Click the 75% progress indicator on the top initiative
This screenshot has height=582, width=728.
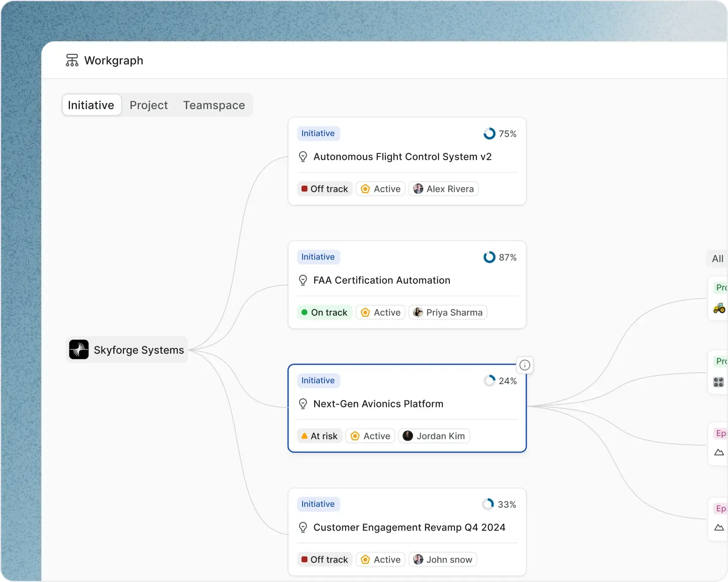[490, 133]
